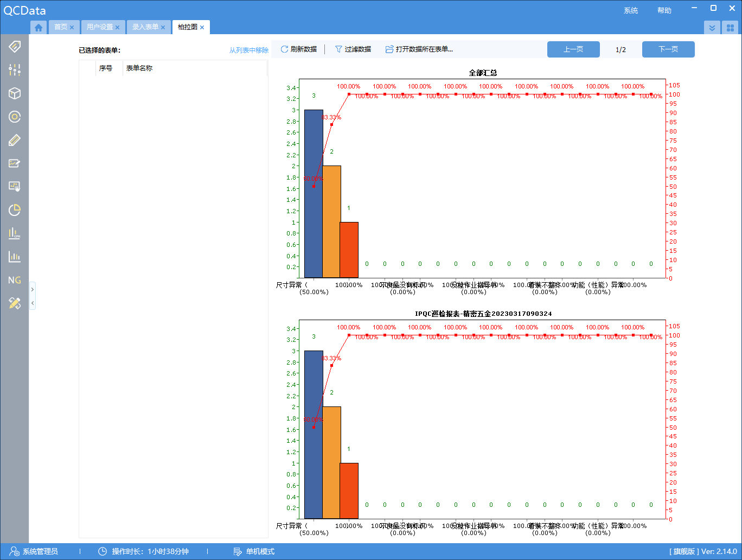Click the 从列表中移除 link
This screenshot has height=560, width=742.
click(248, 50)
